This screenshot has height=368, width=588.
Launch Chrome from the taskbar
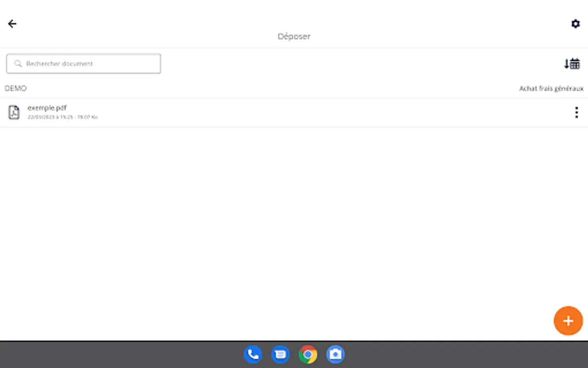[308, 355]
